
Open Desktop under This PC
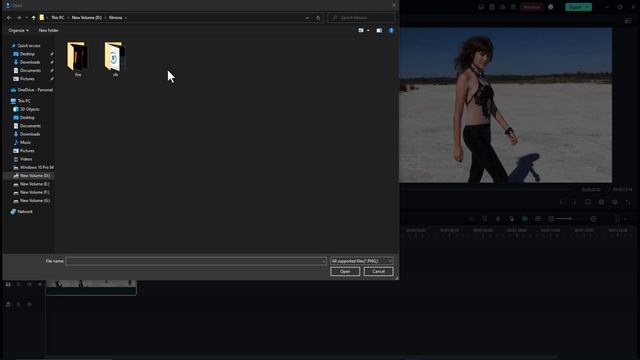27,118
